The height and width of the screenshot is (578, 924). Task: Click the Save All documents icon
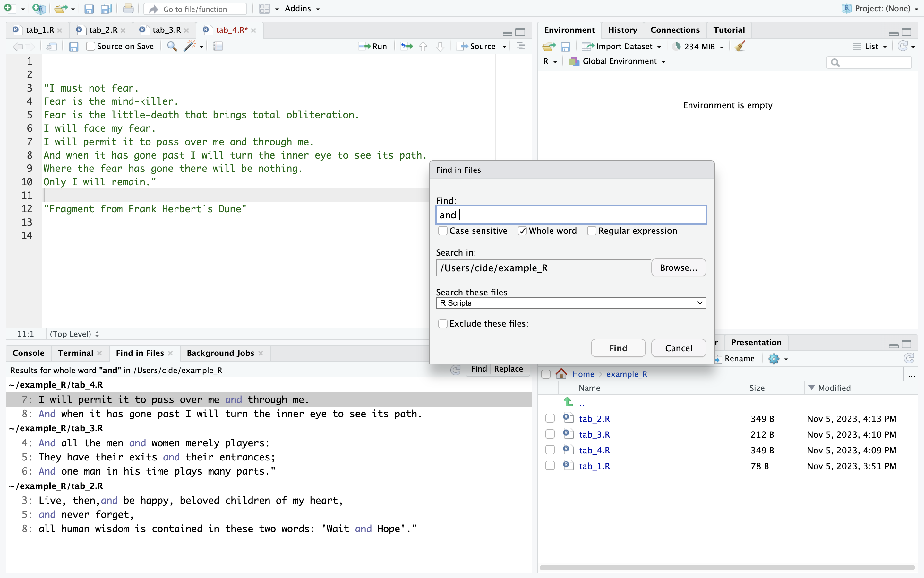(x=107, y=9)
